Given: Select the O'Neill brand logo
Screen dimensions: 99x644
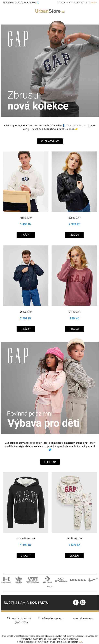Looking at the screenshot, I should 61,580.
